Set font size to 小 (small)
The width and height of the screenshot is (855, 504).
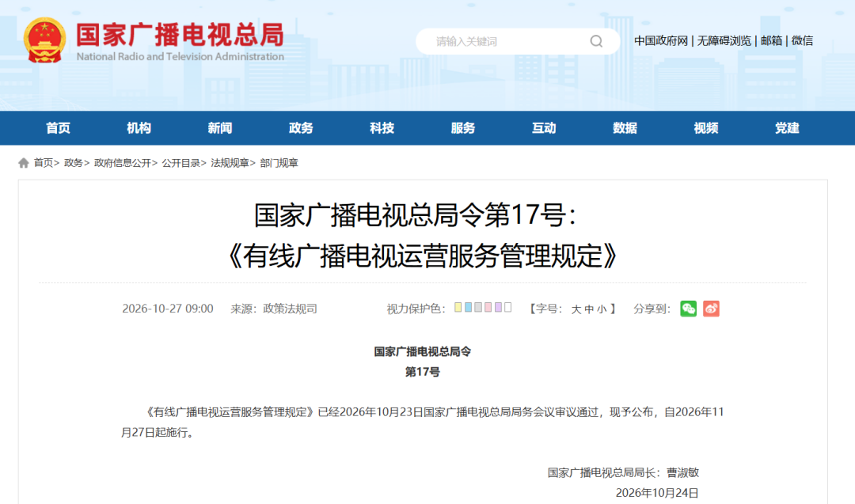point(602,309)
